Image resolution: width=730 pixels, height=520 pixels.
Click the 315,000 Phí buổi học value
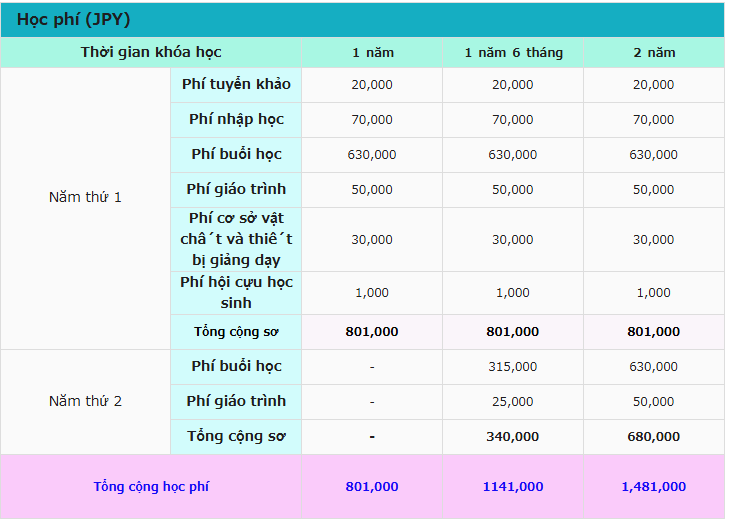[513, 366]
